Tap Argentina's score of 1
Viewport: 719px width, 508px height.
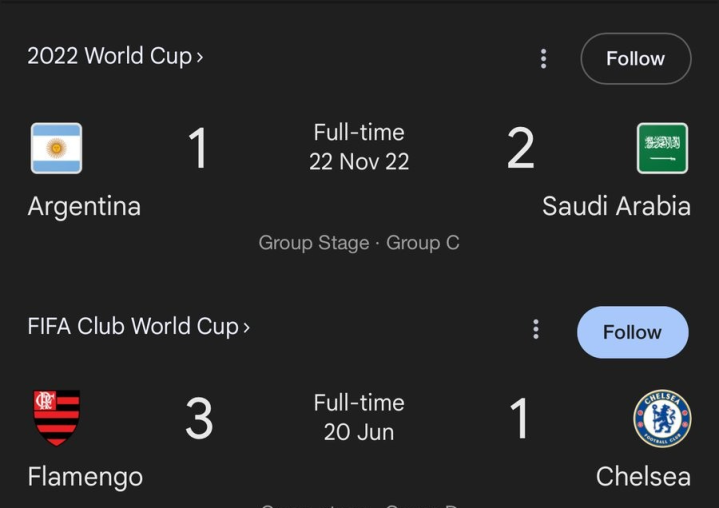coord(199,148)
